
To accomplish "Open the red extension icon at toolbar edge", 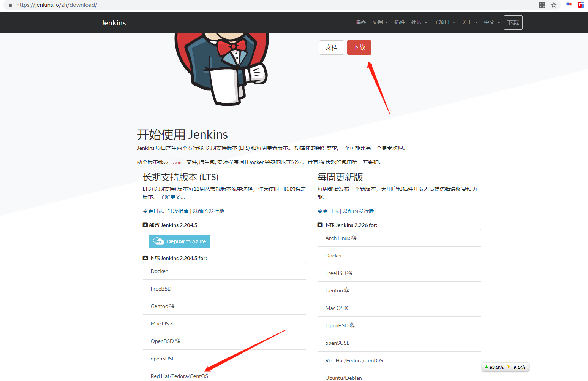I will (581, 5).
